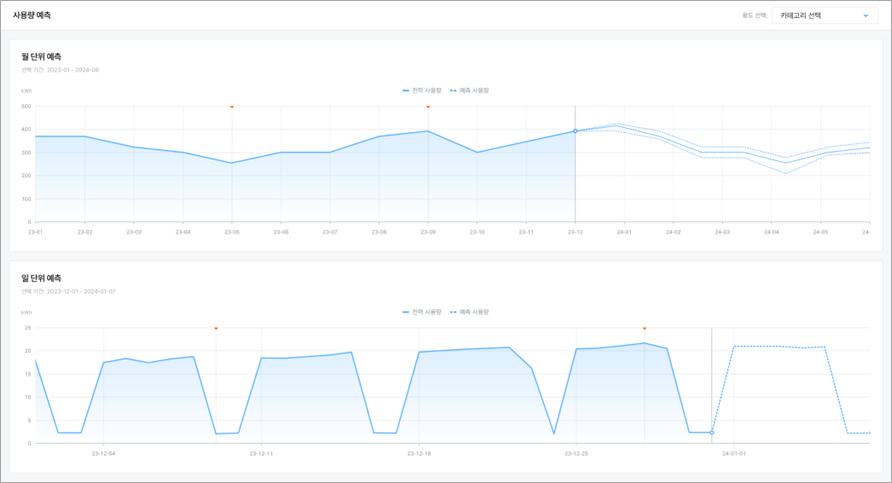Viewport: 892px width, 483px height.
Task: Click orange marker above 23-05 month
Action: 232,106
